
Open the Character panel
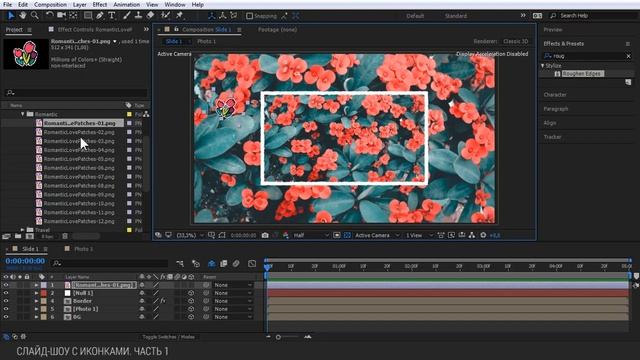[555, 94]
